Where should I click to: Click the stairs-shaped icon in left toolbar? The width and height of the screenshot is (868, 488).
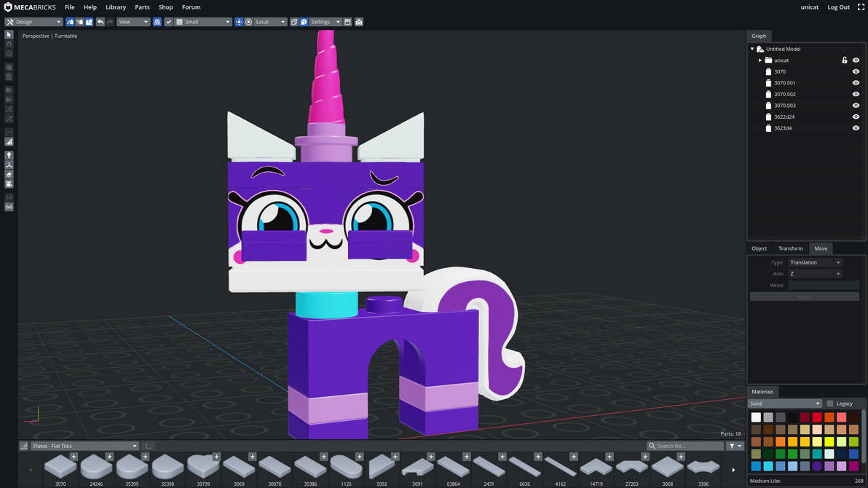click(9, 142)
